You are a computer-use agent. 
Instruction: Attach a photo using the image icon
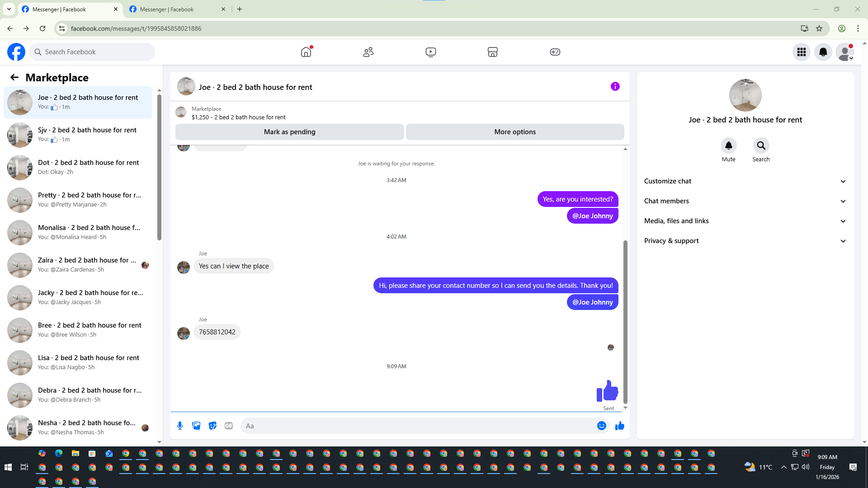click(x=196, y=426)
